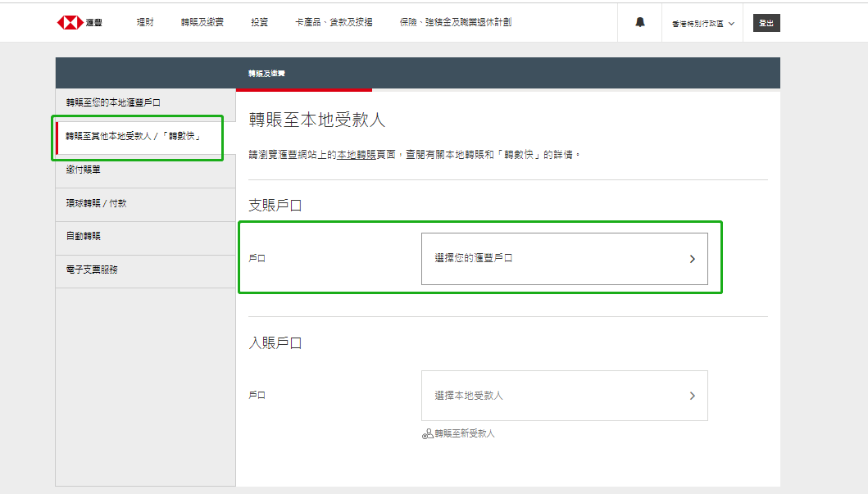Open the 香港特別行政區 region dropdown
Image resolution: width=868 pixels, height=494 pixels.
coord(702,22)
